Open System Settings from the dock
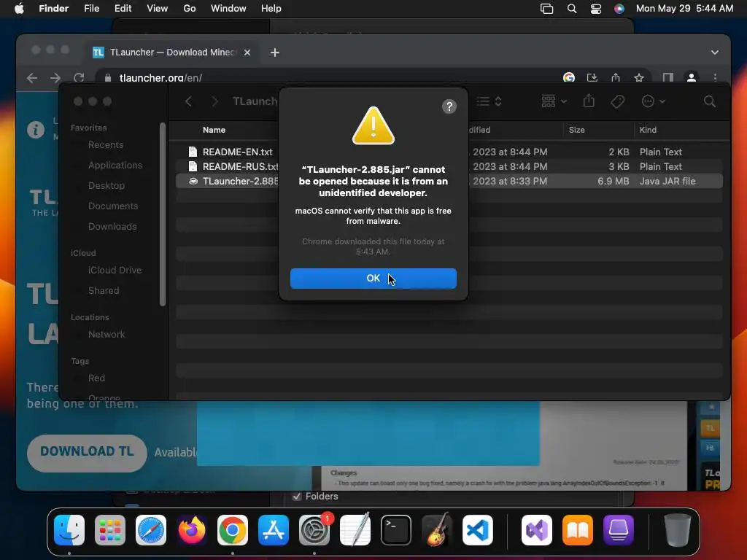The width and height of the screenshot is (747, 560). coord(314,530)
